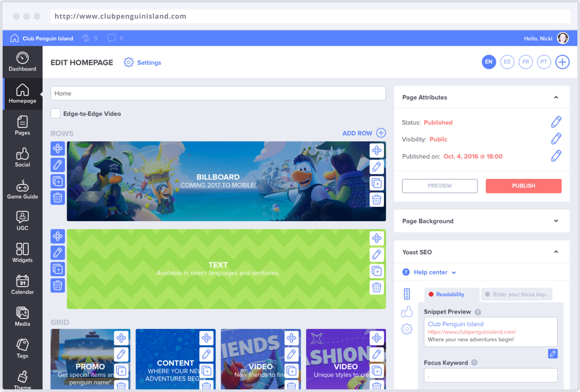Select the EN language tab
The image size is (580, 392).
coord(489,62)
